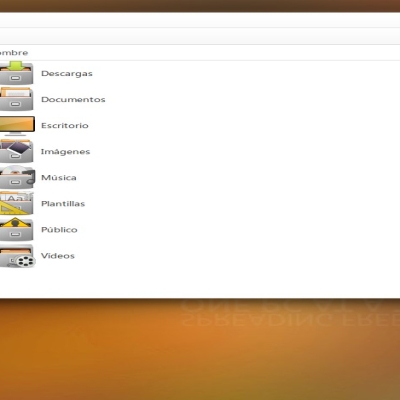Click the 'Música' file name

pos(59,177)
